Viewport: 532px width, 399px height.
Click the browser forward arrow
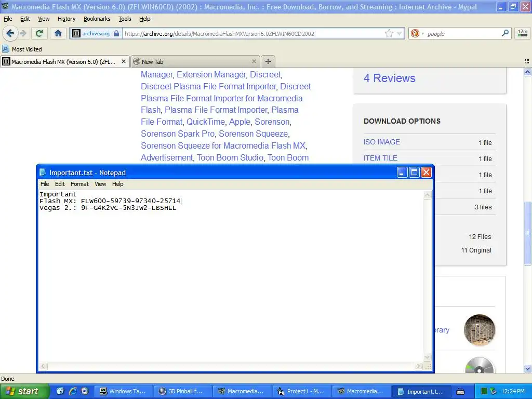pos(23,33)
